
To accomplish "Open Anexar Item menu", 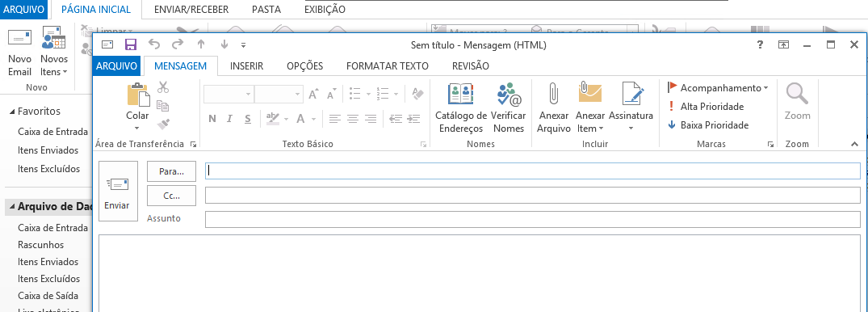I will pos(590,108).
